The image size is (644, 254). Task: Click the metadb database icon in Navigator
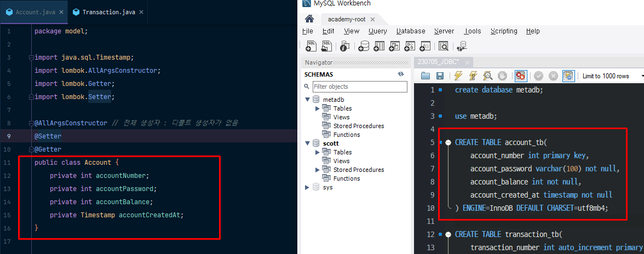pyautogui.click(x=316, y=99)
